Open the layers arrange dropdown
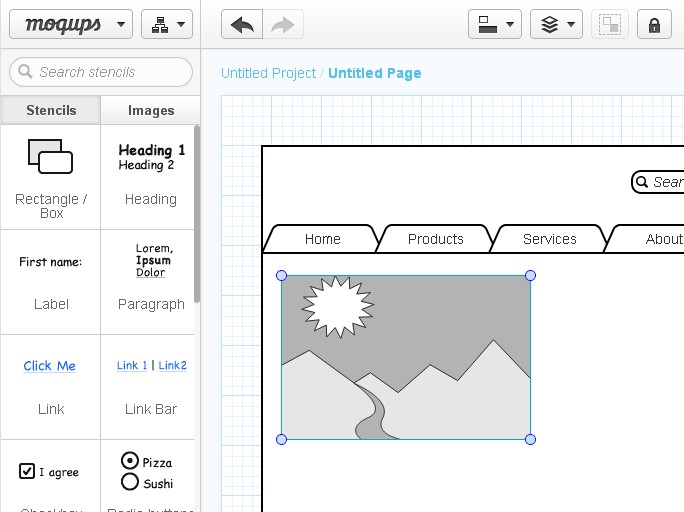 click(x=556, y=24)
